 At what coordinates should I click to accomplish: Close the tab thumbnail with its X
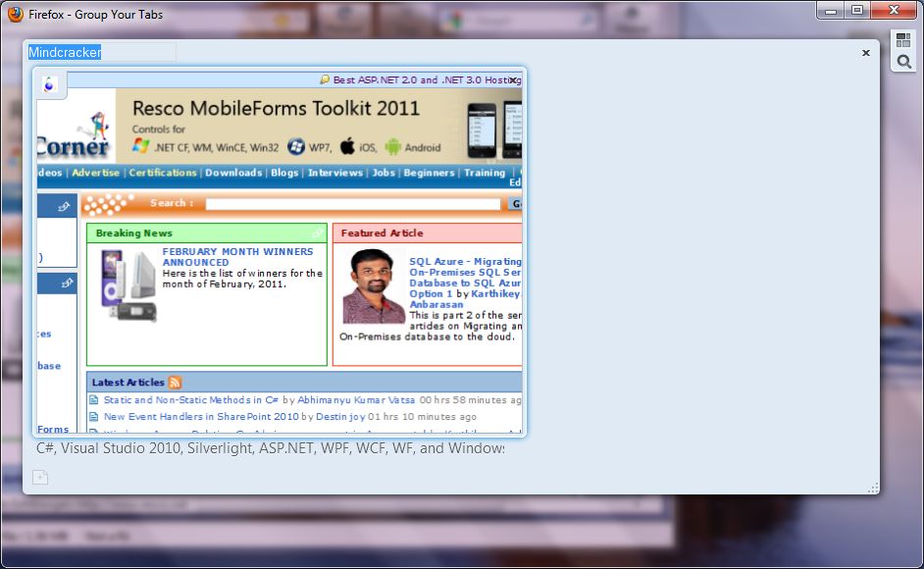click(514, 79)
